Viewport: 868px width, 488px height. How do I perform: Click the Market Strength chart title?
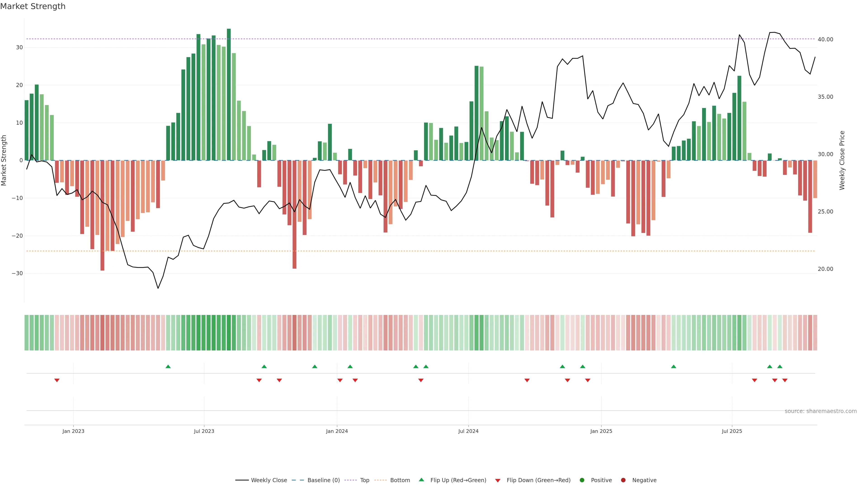tap(33, 6)
